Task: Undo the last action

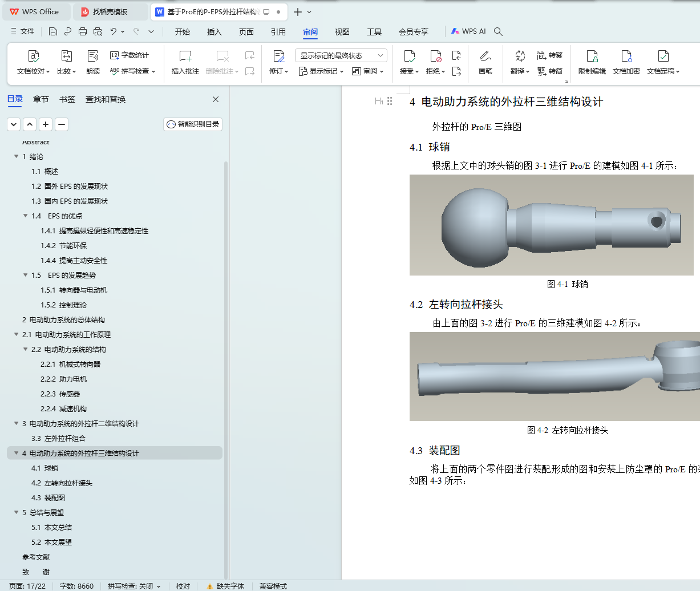Action: coord(114,31)
